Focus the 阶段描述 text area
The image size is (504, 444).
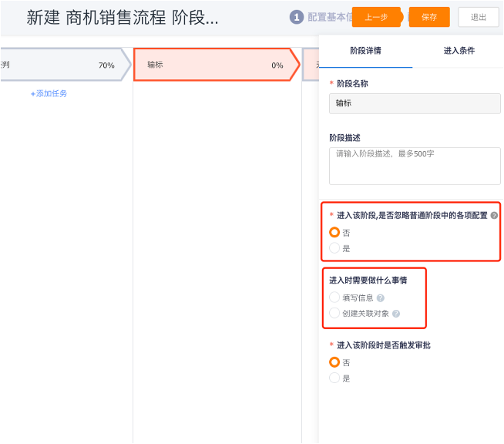(x=415, y=166)
